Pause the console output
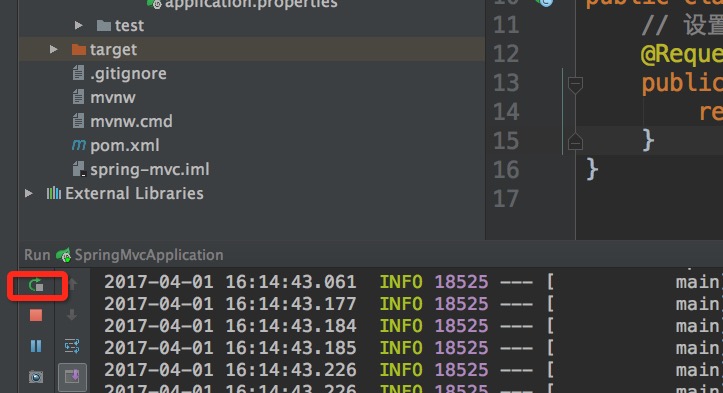 [36, 346]
